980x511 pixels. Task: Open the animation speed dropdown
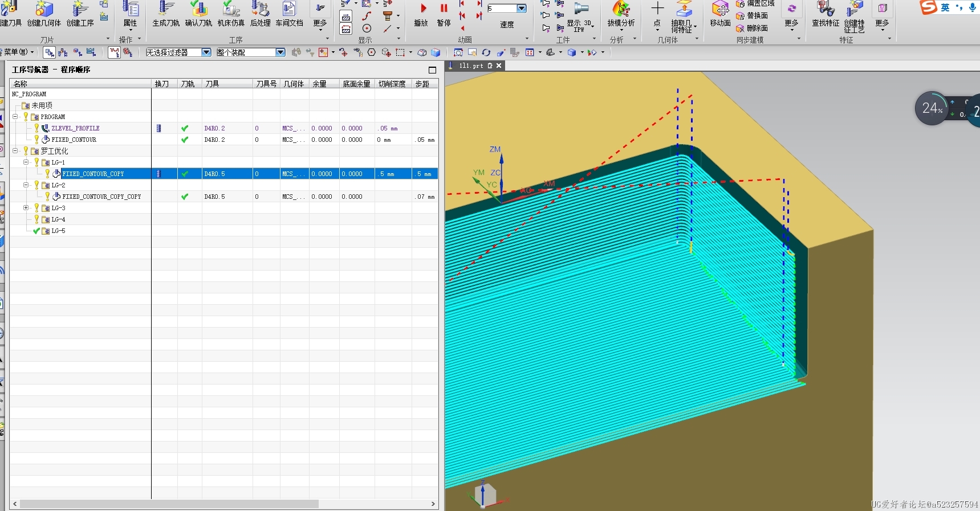pyautogui.click(x=521, y=9)
